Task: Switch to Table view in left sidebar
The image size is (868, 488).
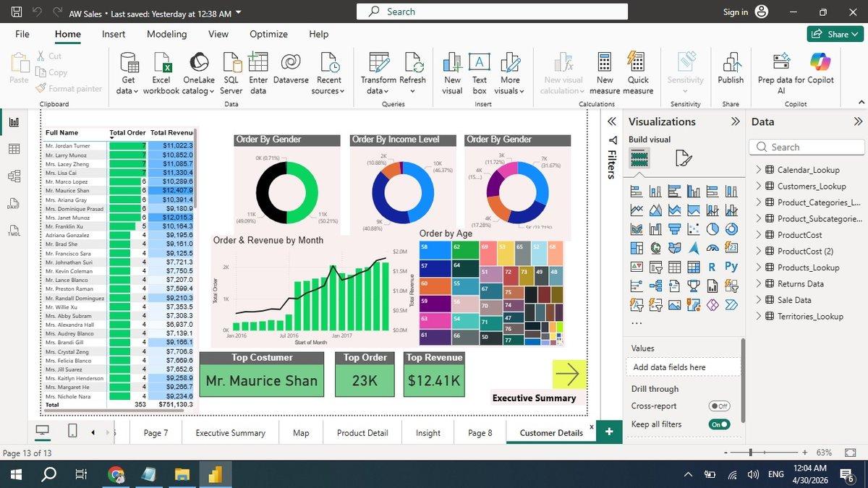Action: [x=14, y=149]
